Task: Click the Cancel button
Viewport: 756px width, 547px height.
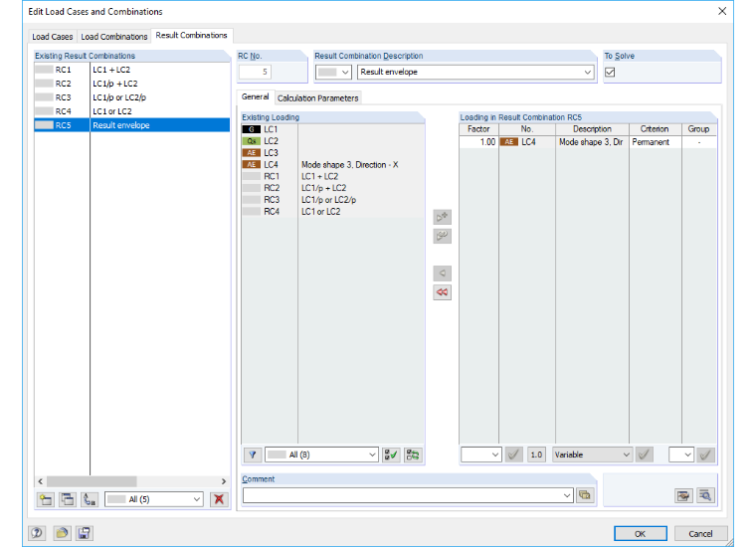Action: click(x=700, y=533)
